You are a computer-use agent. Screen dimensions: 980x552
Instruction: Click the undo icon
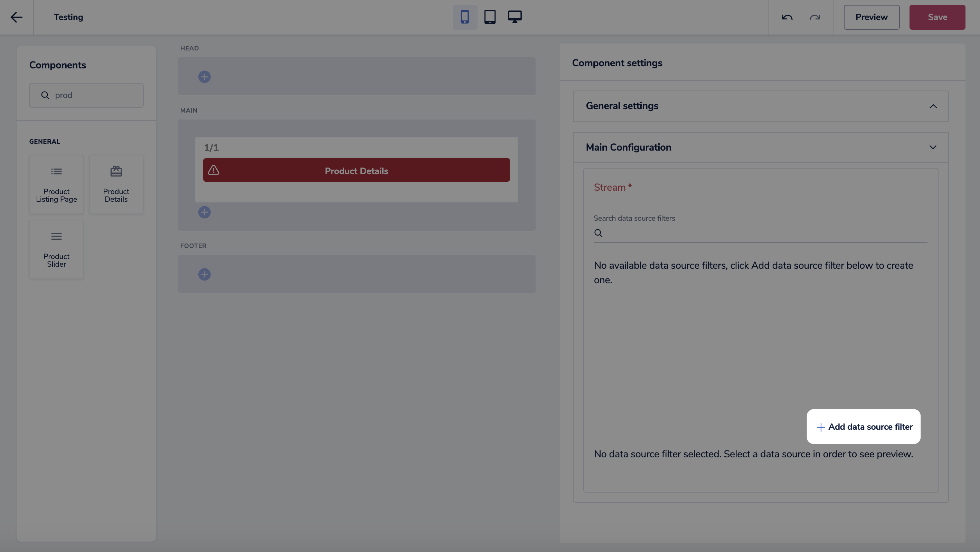[787, 18]
